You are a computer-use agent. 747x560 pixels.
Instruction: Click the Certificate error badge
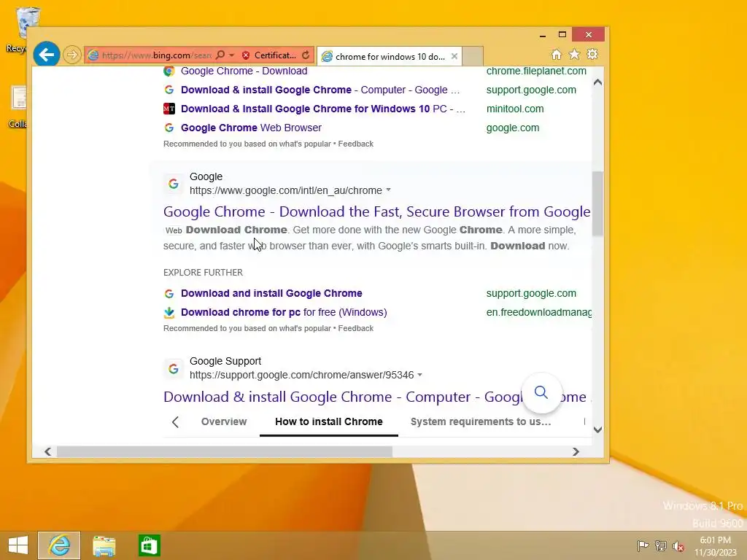coord(268,55)
